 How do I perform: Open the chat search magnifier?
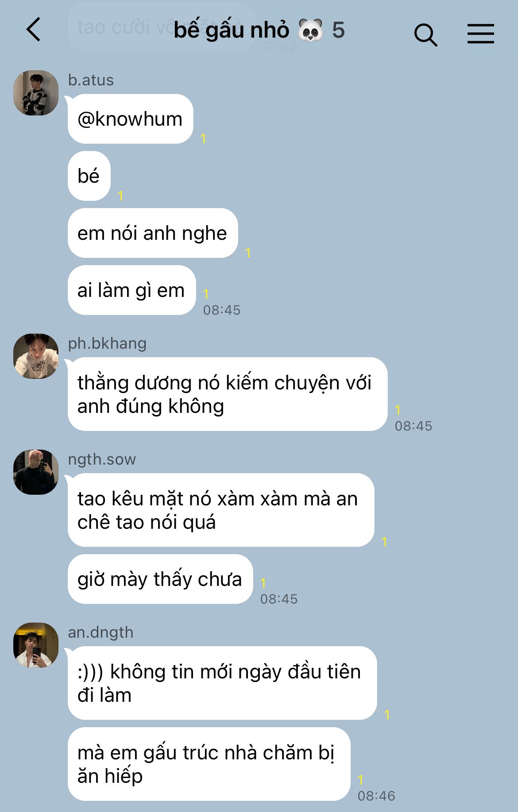pyautogui.click(x=425, y=34)
